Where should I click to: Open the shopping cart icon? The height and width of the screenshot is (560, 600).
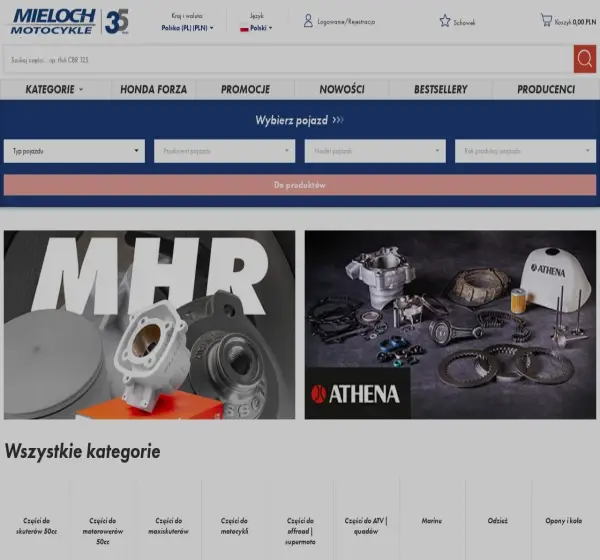[x=546, y=20]
